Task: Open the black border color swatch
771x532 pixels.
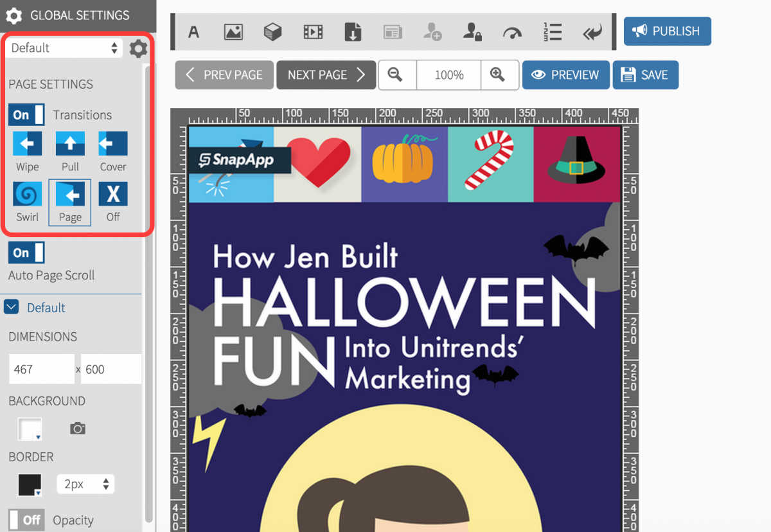Action: coord(30,484)
